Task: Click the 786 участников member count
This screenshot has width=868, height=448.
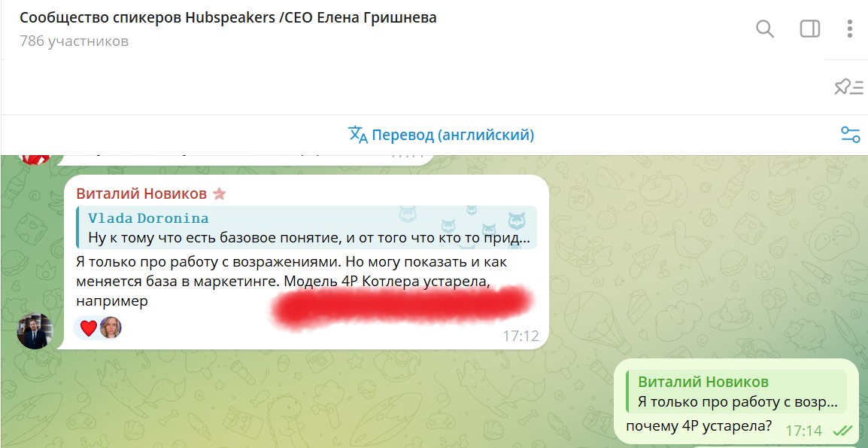Action: 74,41
